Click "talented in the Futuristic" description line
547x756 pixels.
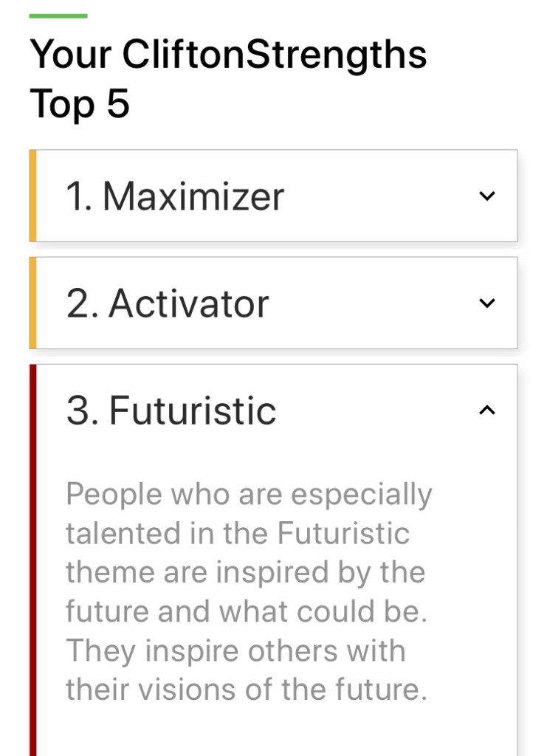(x=238, y=533)
